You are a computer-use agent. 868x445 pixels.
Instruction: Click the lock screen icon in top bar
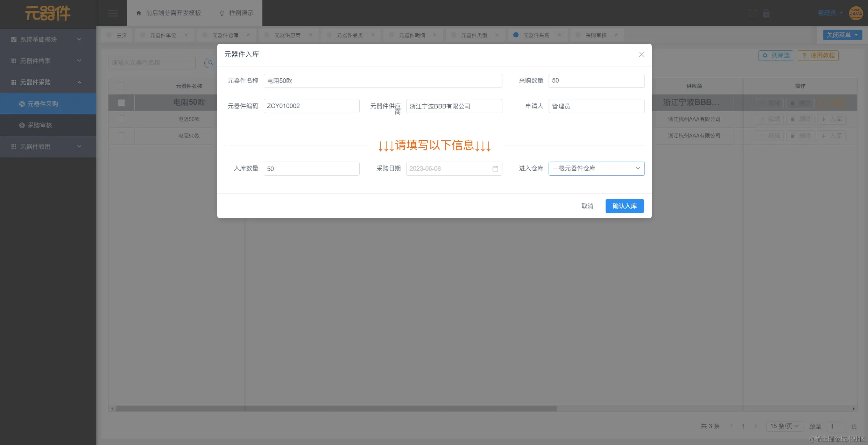766,13
